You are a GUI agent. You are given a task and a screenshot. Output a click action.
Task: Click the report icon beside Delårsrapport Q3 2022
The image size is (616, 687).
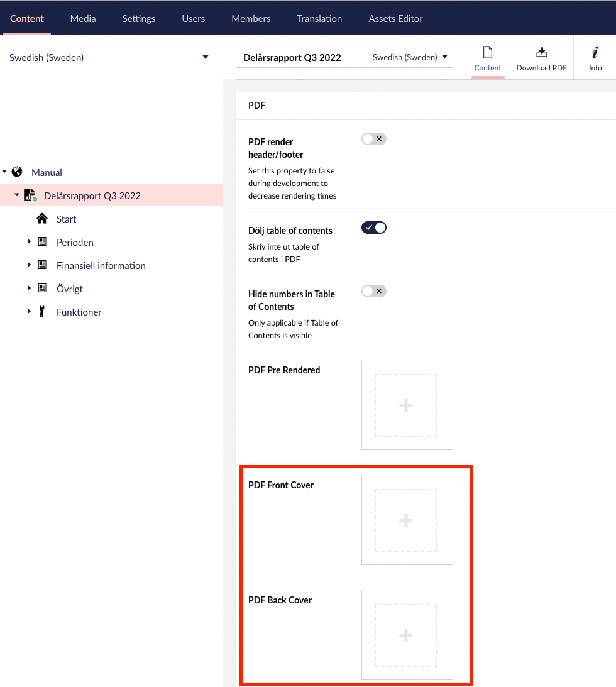[30, 195]
